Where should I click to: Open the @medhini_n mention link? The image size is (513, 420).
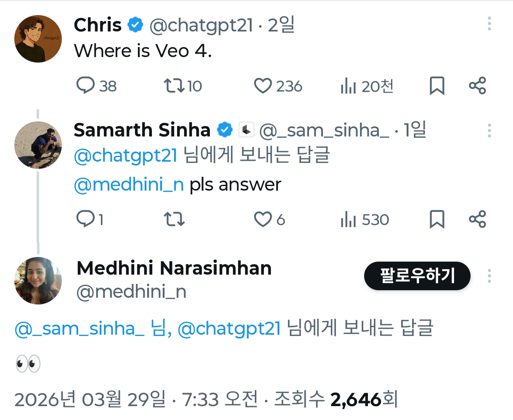click(129, 185)
